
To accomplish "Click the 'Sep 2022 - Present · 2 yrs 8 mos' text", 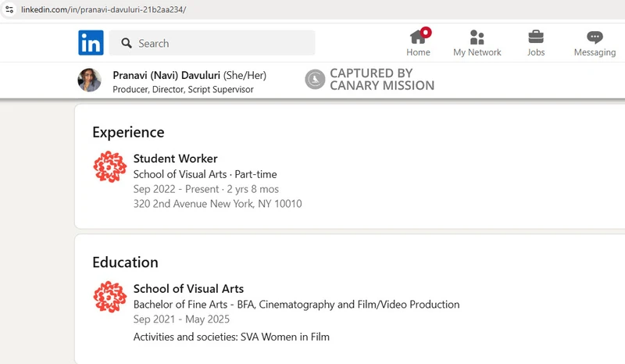I will point(206,189).
